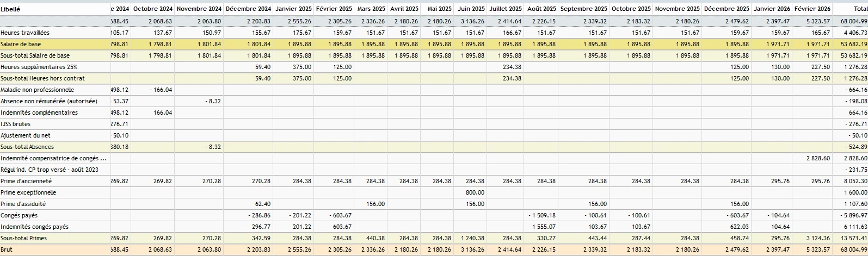The image size is (868, 256).
Task: Select the 227.50 Heures supplémentaires 25% cell
Action: coord(821,67)
